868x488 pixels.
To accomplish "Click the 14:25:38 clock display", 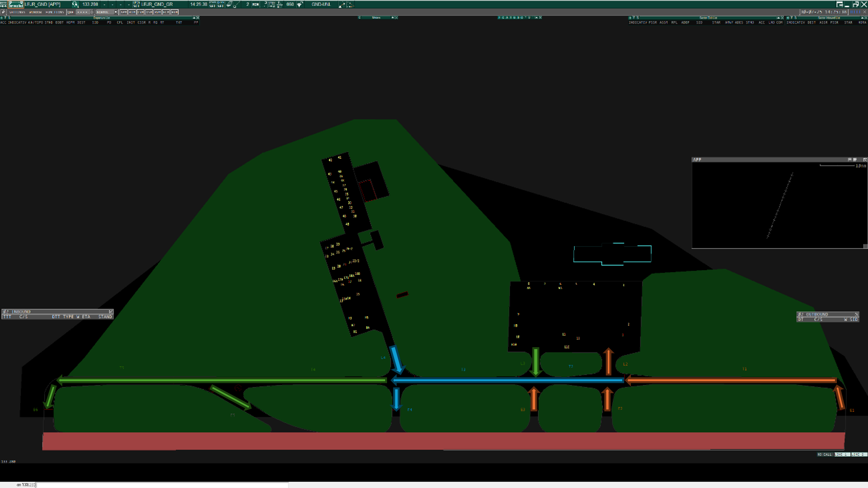I will 198,4.
